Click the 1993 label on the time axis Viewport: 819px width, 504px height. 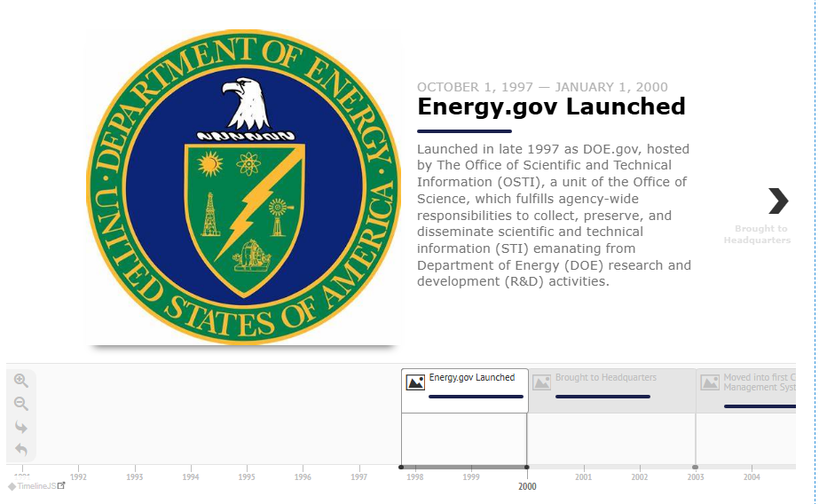(134, 476)
